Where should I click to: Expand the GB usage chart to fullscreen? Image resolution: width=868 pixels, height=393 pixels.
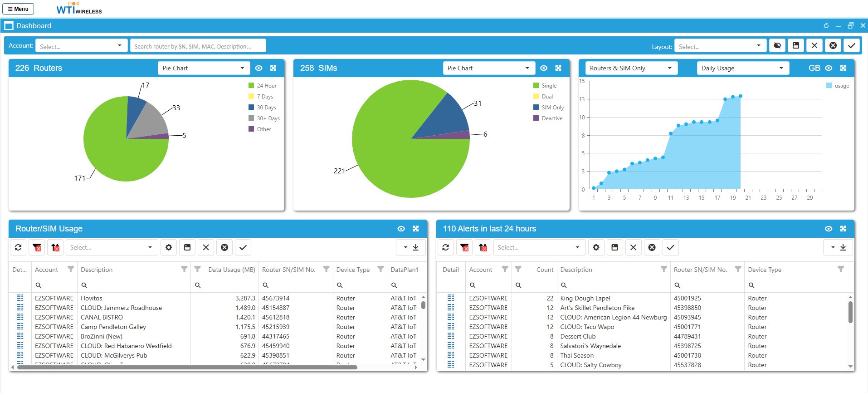click(x=843, y=68)
